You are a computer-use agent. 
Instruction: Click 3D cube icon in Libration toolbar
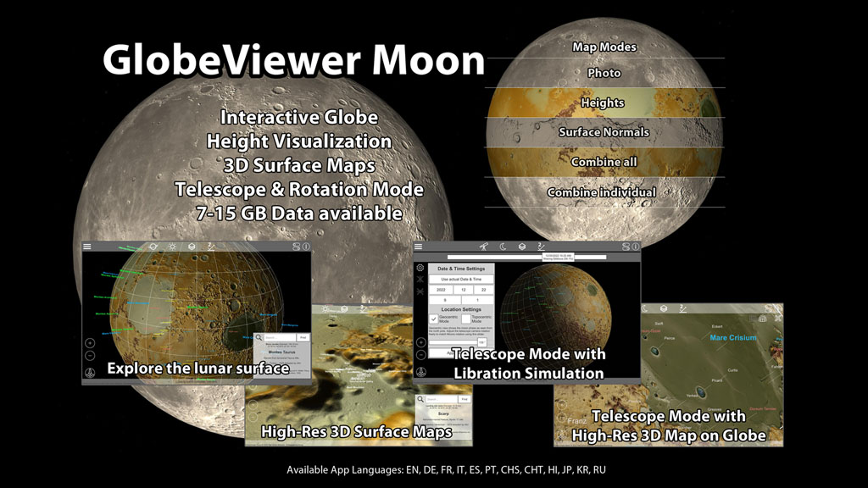click(522, 247)
